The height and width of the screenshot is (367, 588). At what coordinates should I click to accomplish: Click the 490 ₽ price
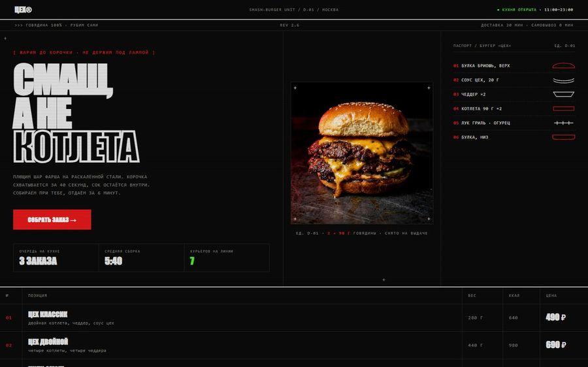[556, 317]
